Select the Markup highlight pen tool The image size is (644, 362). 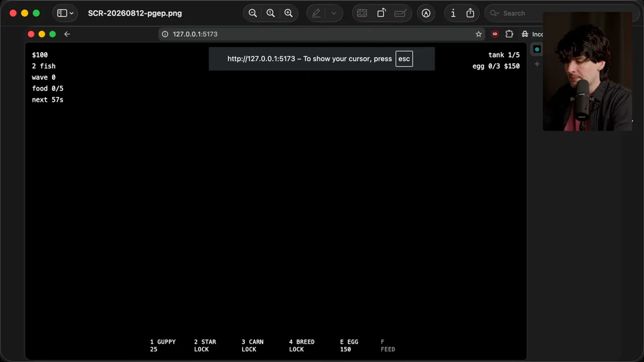click(316, 13)
